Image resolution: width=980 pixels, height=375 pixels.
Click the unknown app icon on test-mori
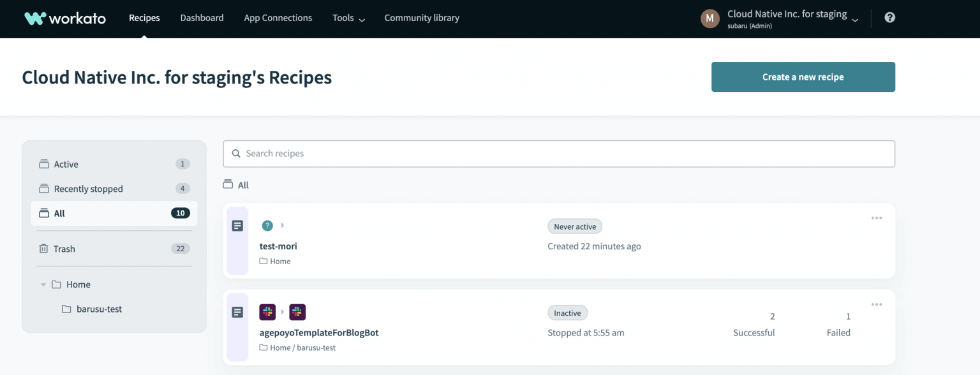click(267, 225)
